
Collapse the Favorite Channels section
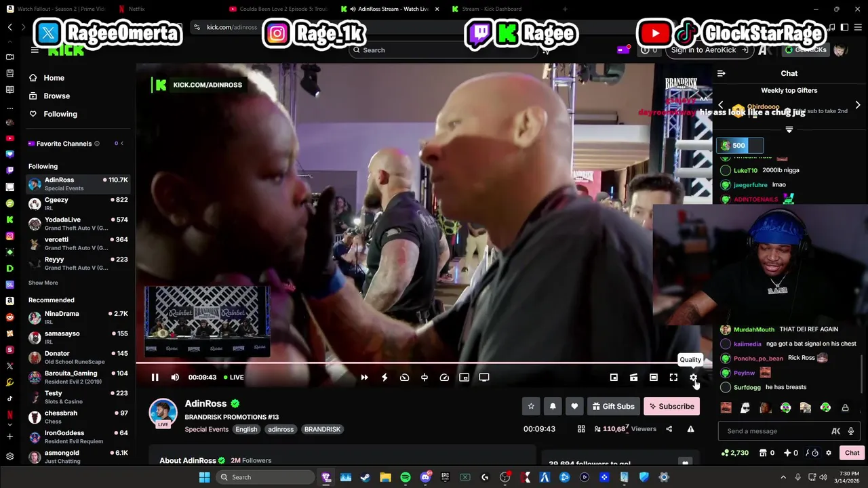122,144
